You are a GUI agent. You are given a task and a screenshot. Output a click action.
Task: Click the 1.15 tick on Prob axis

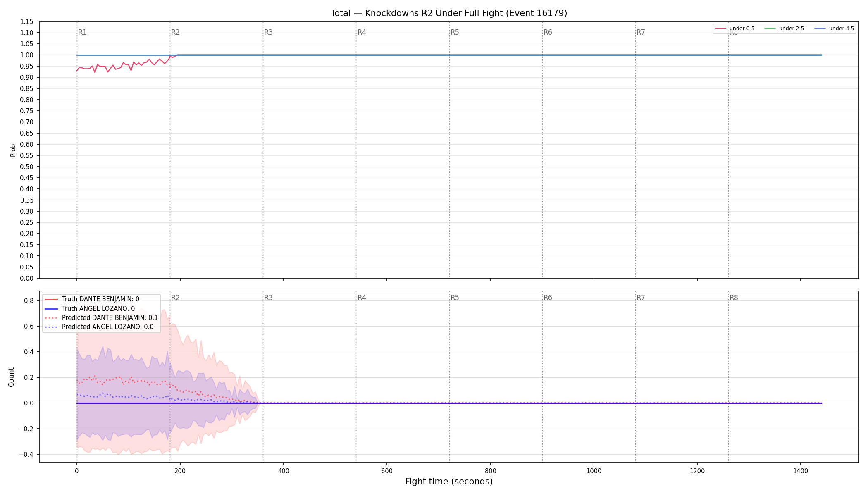point(27,22)
